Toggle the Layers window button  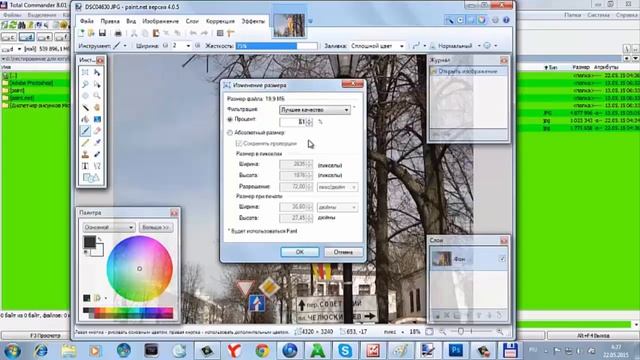tap(471, 20)
